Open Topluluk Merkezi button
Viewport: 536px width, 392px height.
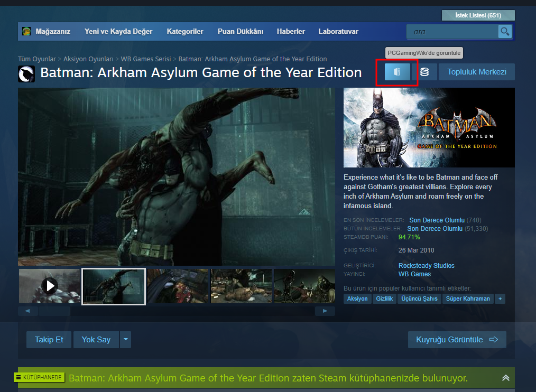[x=477, y=72]
